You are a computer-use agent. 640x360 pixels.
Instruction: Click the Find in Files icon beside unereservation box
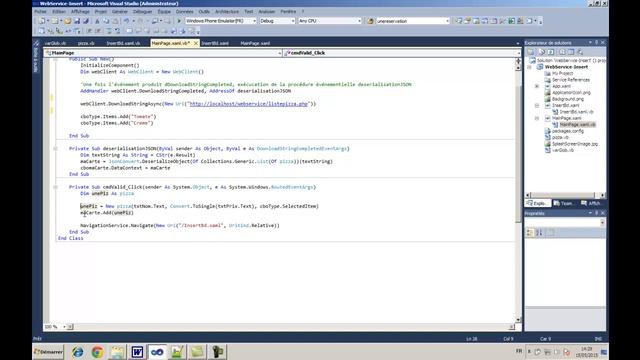click(x=370, y=21)
